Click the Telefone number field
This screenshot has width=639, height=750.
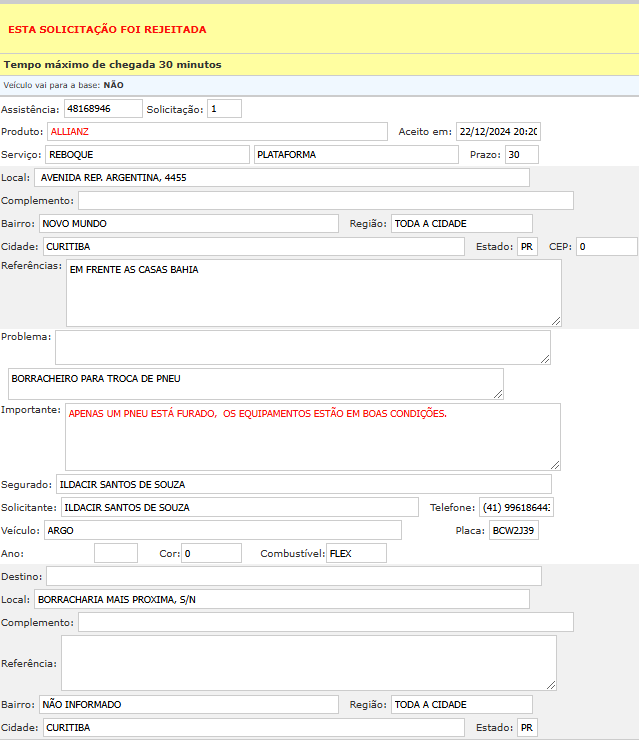click(x=516, y=507)
